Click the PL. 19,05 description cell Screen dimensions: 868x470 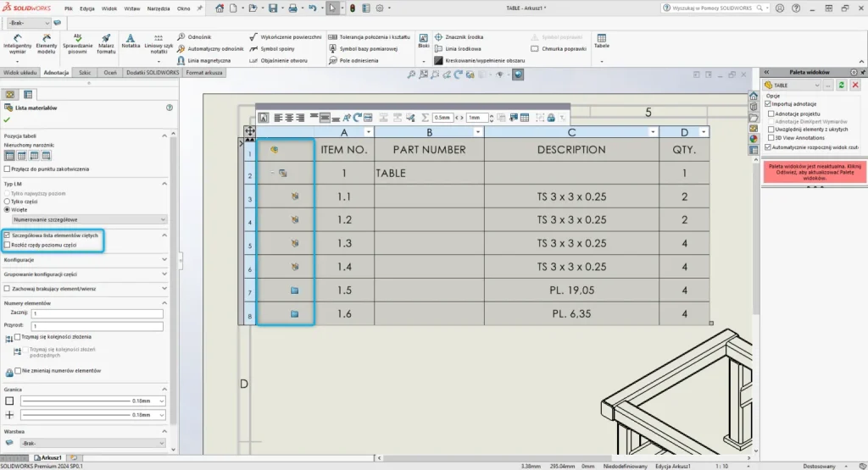point(571,290)
